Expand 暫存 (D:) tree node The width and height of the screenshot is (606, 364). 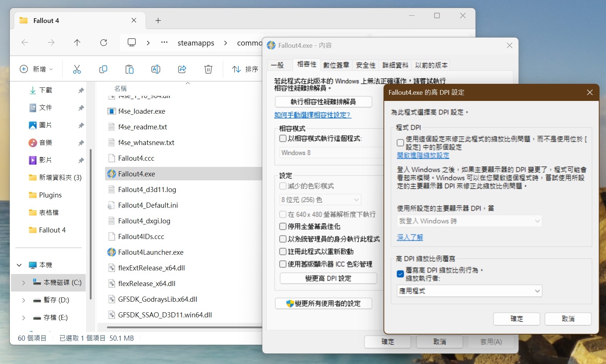click(23, 300)
